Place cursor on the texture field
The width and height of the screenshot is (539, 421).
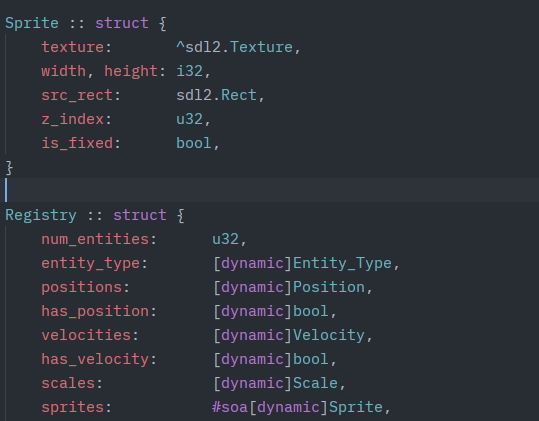(73, 47)
